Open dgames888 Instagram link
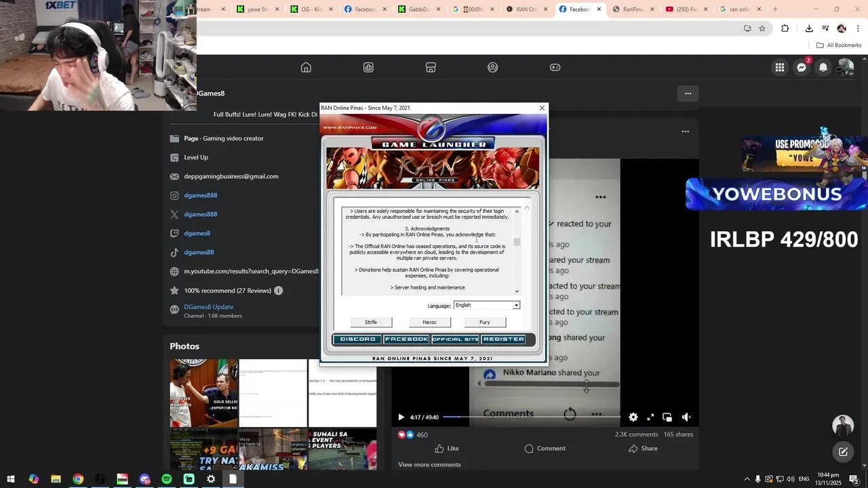Viewport: 868px width, 488px height. pos(200,195)
